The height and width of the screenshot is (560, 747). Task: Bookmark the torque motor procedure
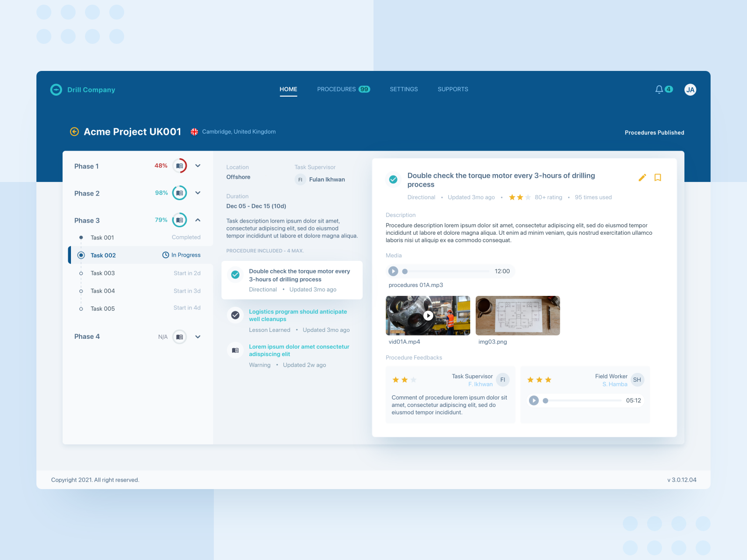pos(658,178)
